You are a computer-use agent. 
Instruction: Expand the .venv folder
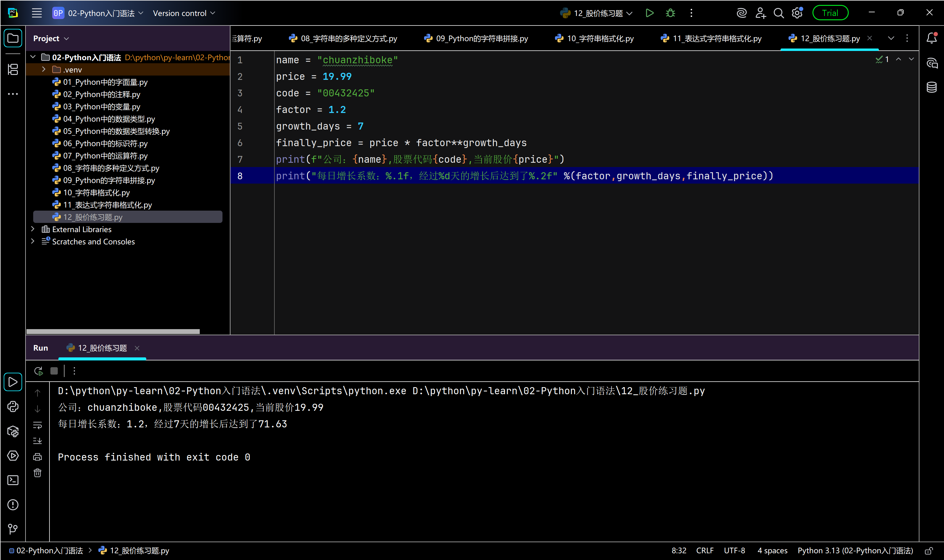(x=44, y=69)
